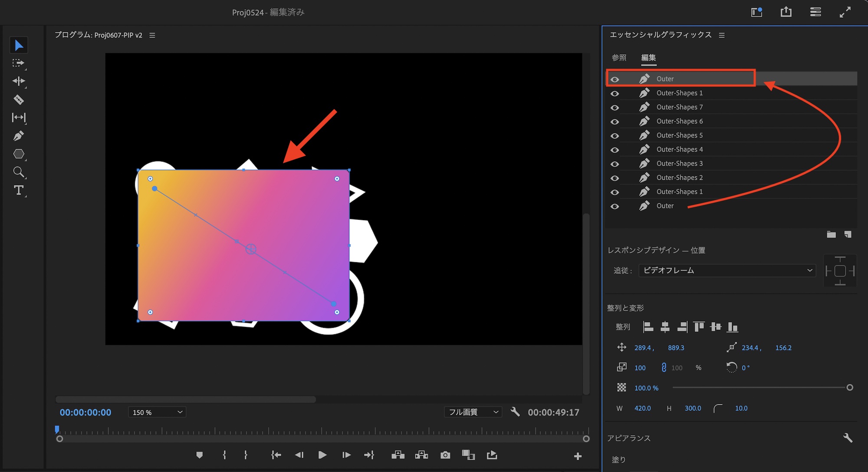Screen dimensions: 868x472
Task: Pick the Zoom tool magnifier
Action: pos(18,172)
